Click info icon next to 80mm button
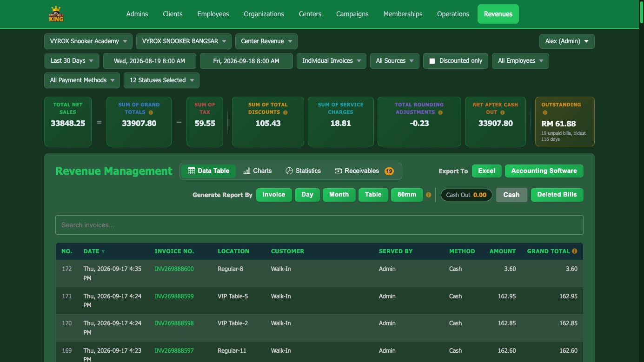 tap(429, 195)
